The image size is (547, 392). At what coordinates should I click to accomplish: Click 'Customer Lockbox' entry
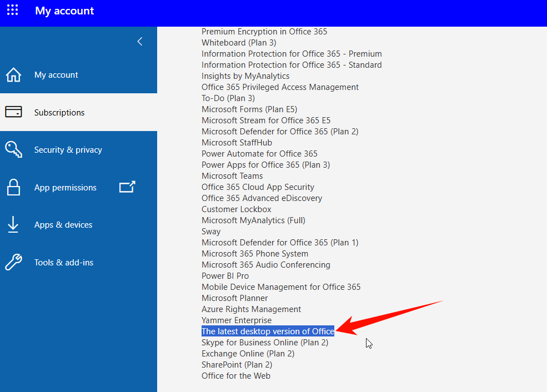click(236, 209)
